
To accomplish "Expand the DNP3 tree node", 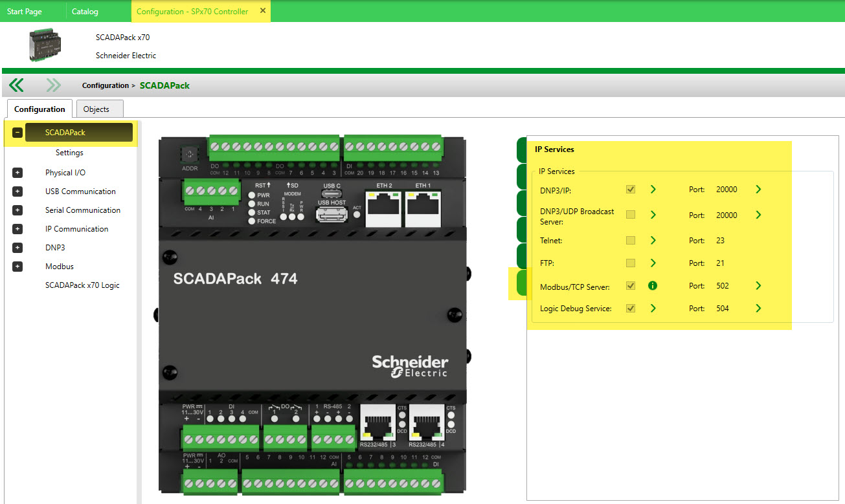I will click(x=17, y=248).
